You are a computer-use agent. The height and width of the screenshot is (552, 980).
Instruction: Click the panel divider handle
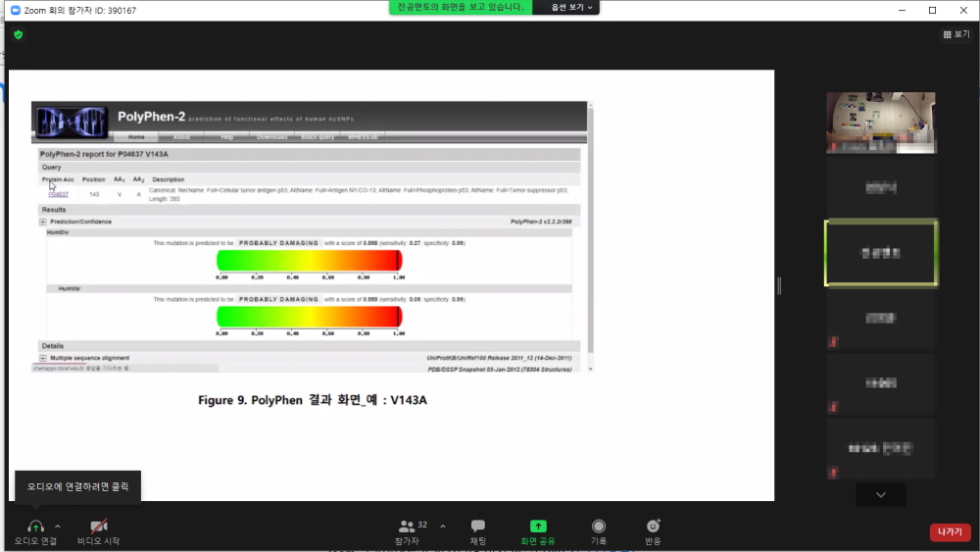[779, 285]
